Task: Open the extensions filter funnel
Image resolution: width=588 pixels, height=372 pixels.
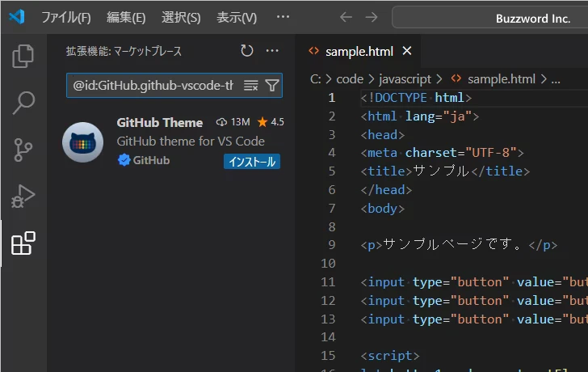Action: coord(271,85)
